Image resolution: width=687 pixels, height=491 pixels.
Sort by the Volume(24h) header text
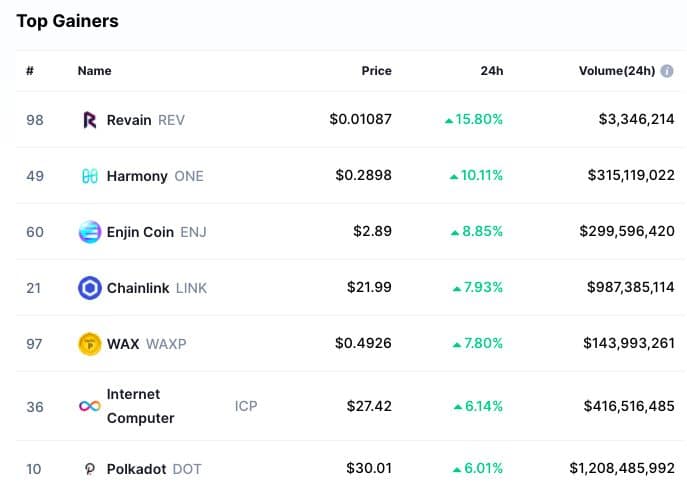click(x=617, y=71)
